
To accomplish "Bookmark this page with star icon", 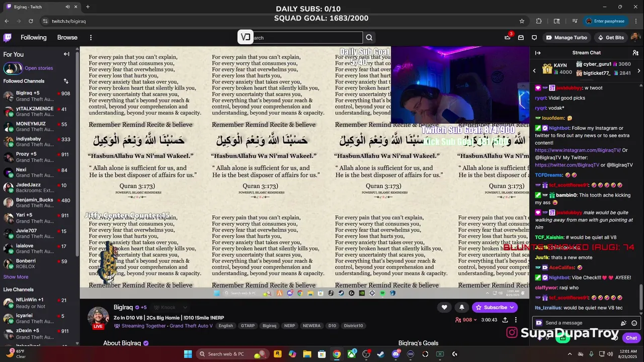I will coord(522,21).
